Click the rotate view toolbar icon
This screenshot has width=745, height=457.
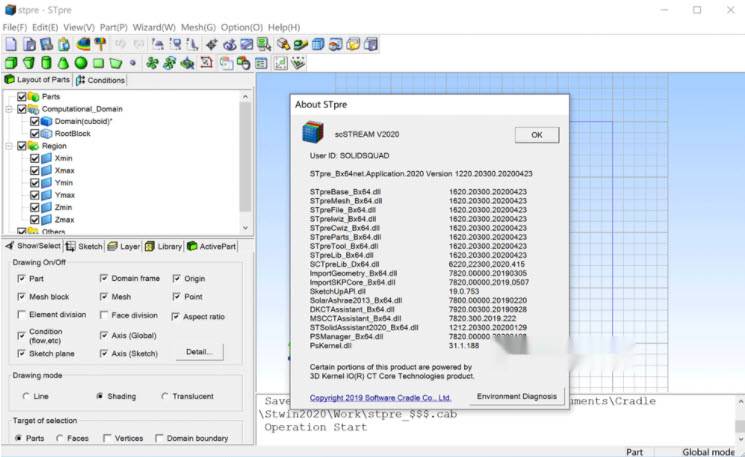click(229, 44)
